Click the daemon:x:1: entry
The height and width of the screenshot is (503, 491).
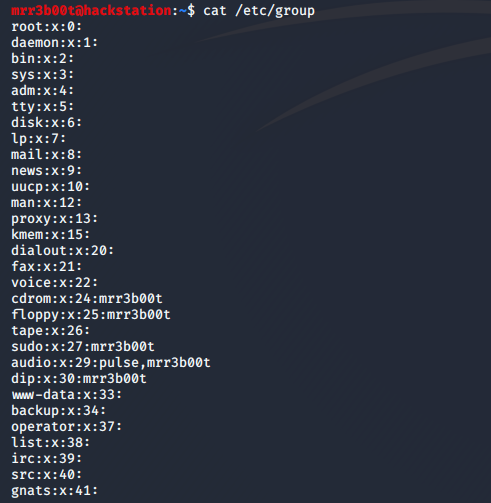(x=55, y=43)
